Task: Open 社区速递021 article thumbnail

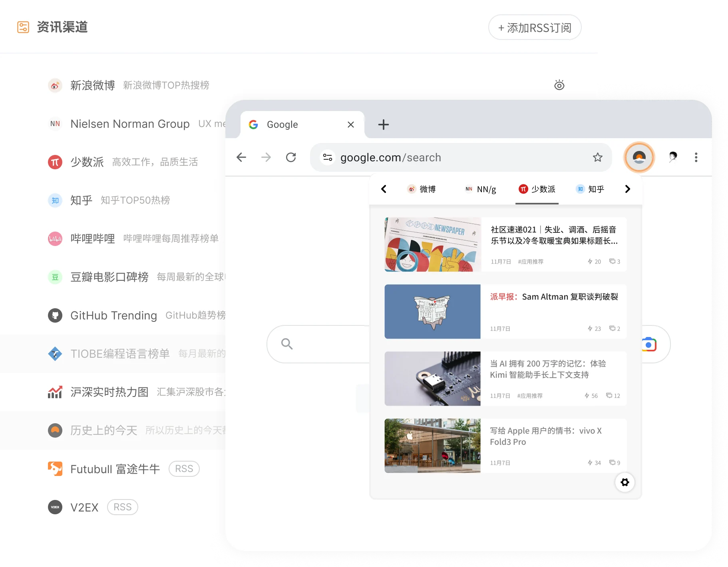Action: pyautogui.click(x=433, y=244)
